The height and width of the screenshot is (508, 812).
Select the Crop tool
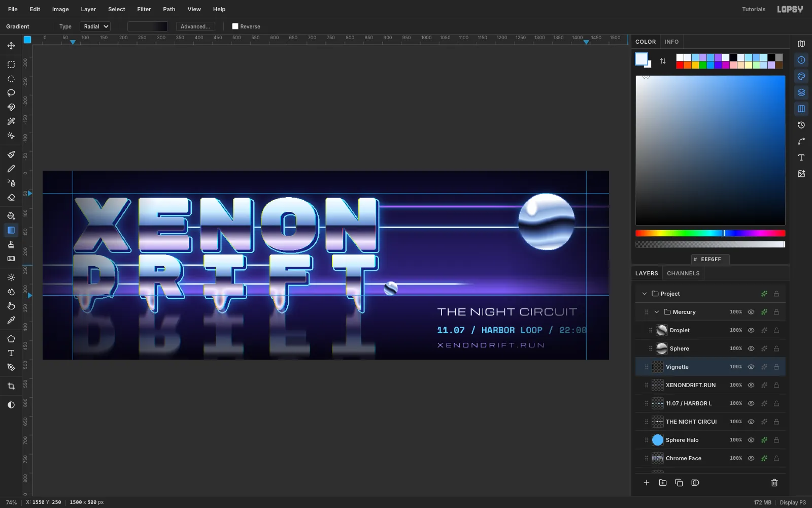click(11, 386)
